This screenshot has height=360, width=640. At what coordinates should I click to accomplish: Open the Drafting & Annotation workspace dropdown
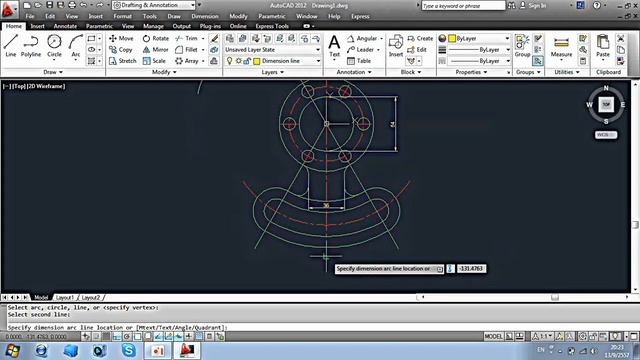[154, 5]
